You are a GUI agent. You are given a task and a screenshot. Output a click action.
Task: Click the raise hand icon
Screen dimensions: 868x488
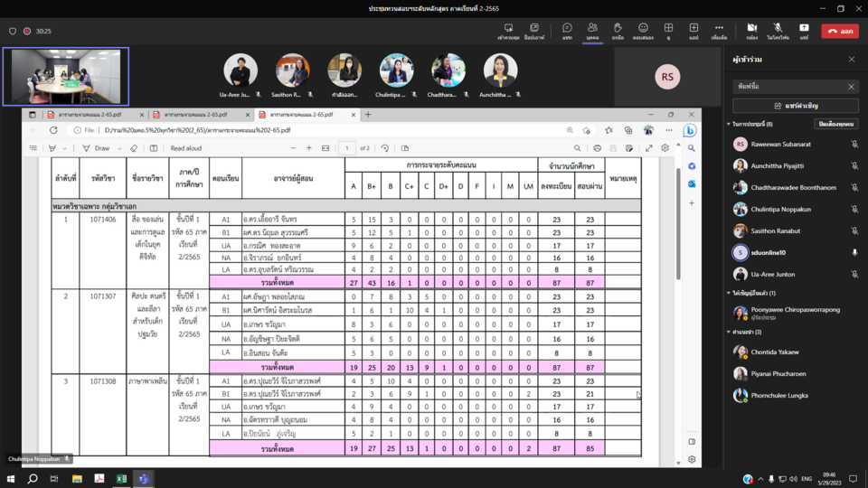pyautogui.click(x=618, y=31)
